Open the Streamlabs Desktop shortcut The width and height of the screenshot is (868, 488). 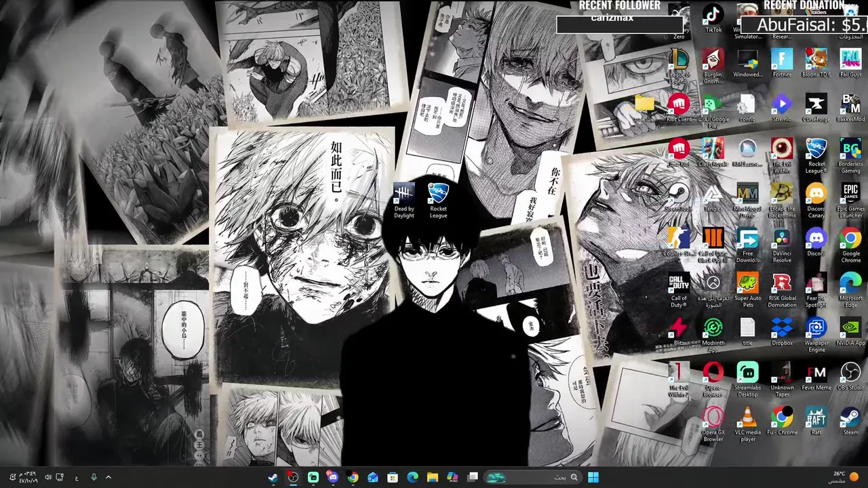click(747, 380)
